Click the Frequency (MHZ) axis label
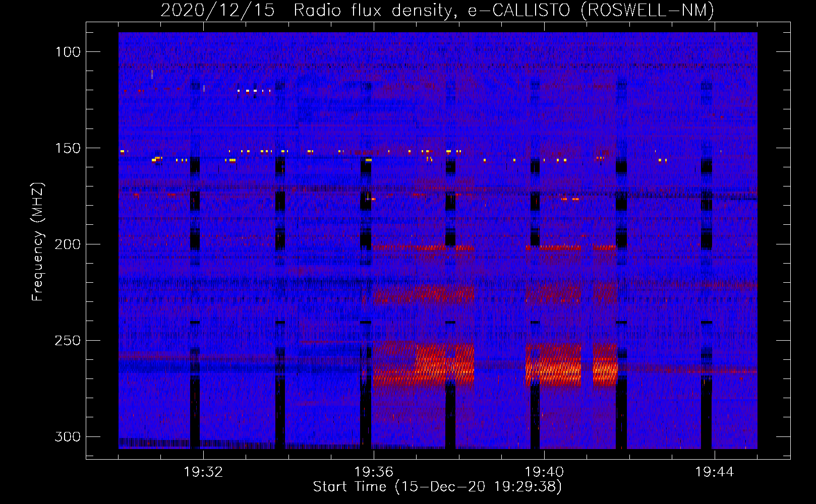This screenshot has width=816, height=504. click(38, 242)
